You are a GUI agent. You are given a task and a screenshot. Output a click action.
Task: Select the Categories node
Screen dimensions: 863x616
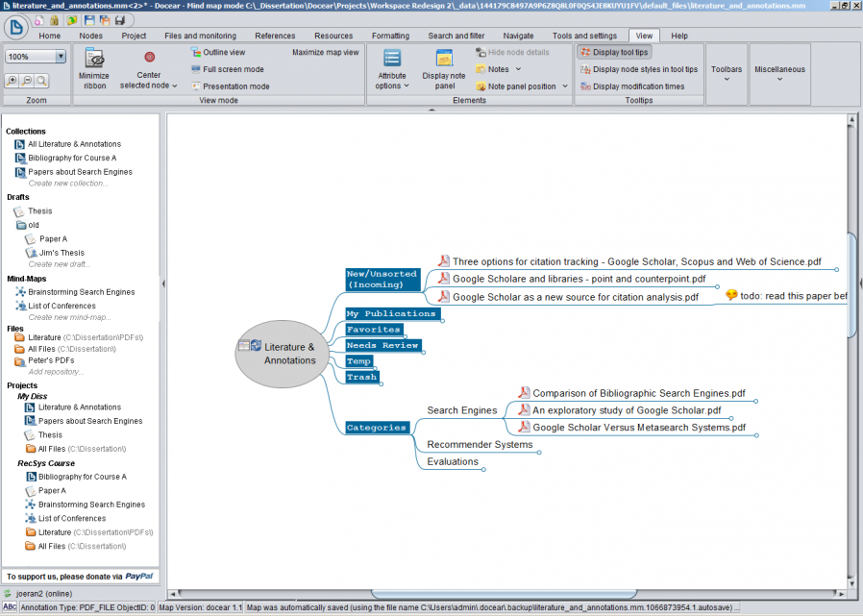pyautogui.click(x=377, y=428)
